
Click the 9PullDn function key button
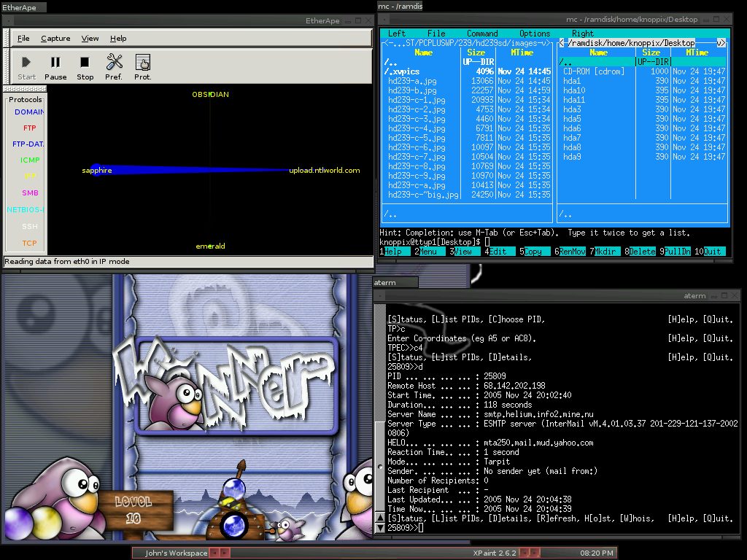pos(675,252)
